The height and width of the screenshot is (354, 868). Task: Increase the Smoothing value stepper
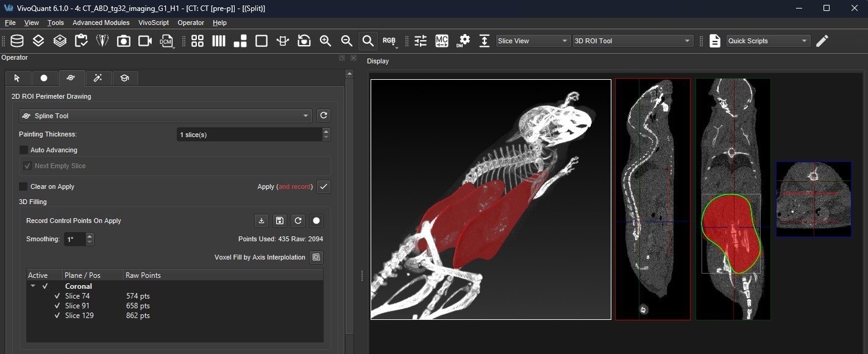[x=90, y=236]
